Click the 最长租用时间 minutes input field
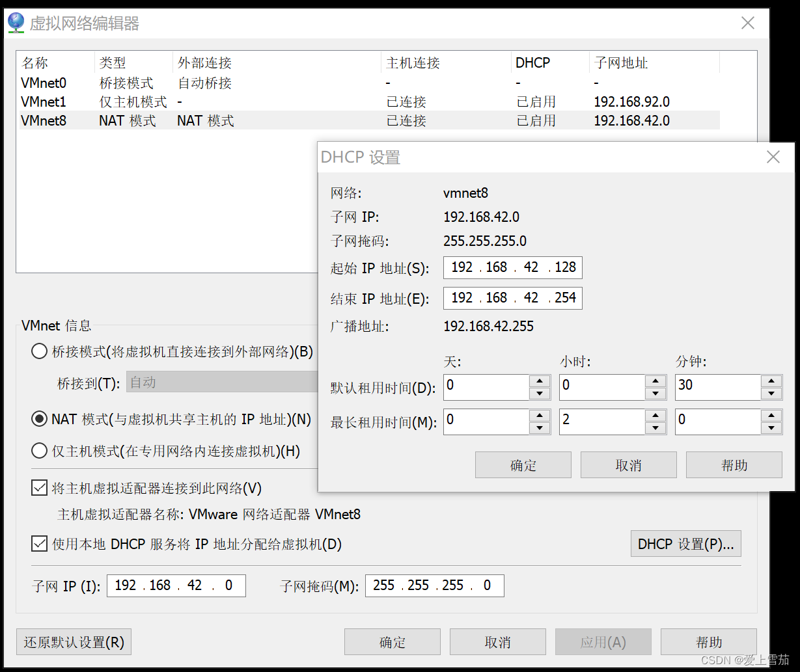Screen dimensions: 800x672 click(x=719, y=422)
